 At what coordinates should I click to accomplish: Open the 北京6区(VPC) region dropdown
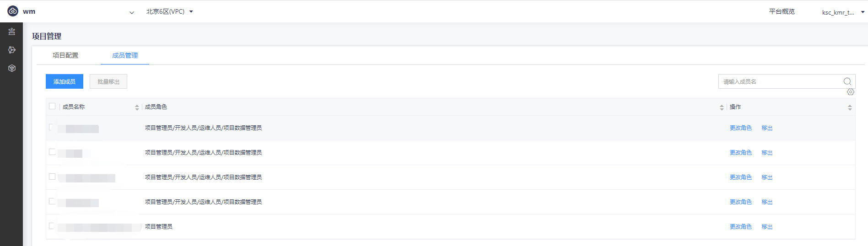170,11
